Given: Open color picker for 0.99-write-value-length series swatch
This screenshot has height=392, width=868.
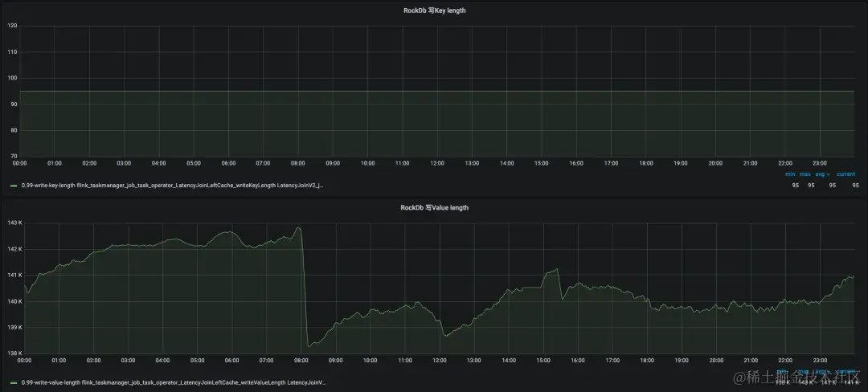Looking at the screenshot, I should [14, 382].
